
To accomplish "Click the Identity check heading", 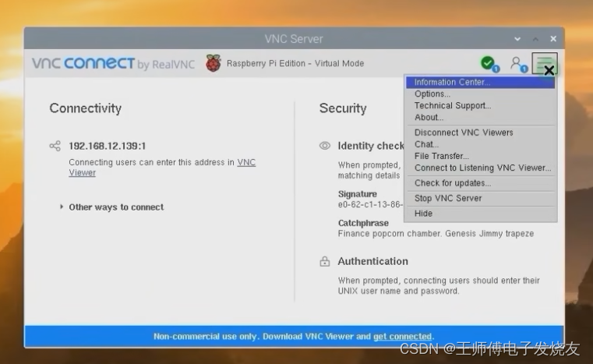I will [371, 146].
